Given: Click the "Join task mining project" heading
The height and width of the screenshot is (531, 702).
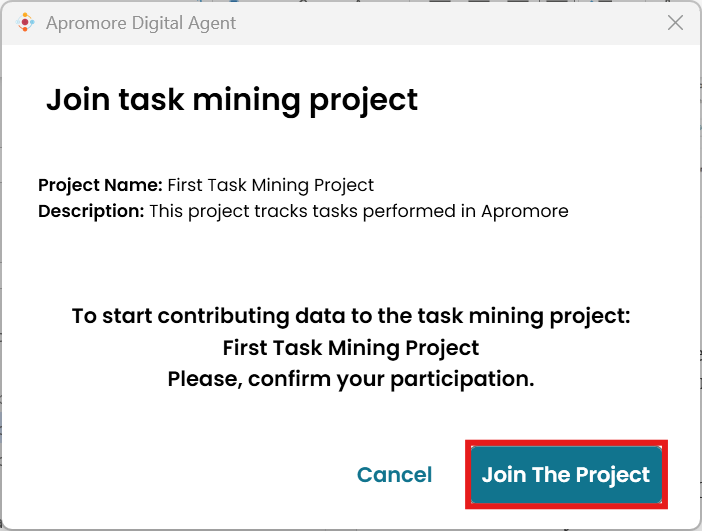Looking at the screenshot, I should 232,100.
